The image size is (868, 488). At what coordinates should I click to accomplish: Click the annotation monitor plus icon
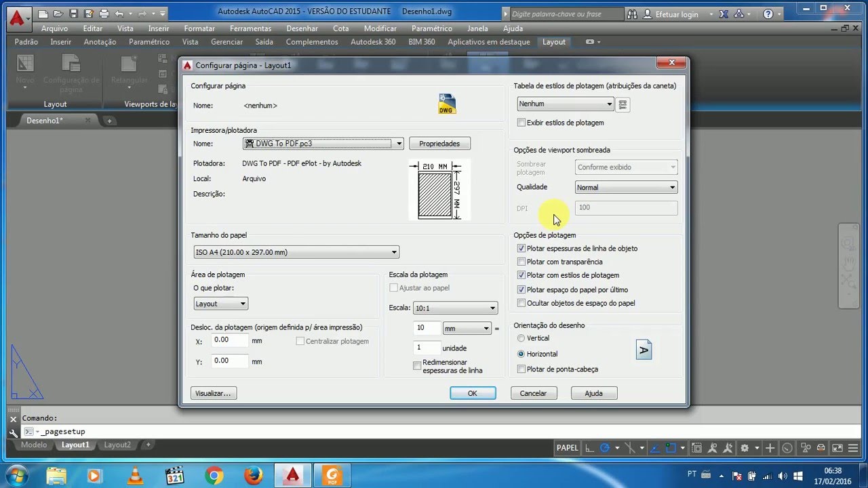coord(770,447)
